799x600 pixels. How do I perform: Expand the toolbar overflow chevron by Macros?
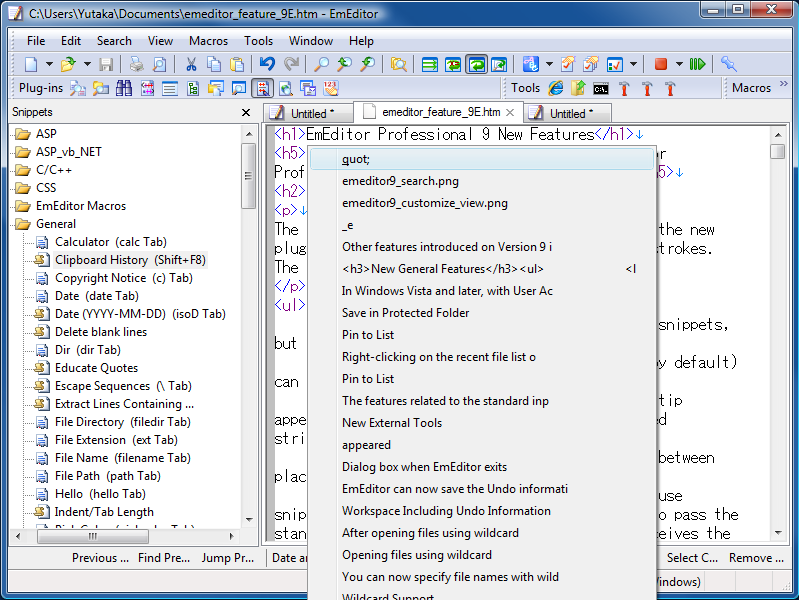coord(784,83)
